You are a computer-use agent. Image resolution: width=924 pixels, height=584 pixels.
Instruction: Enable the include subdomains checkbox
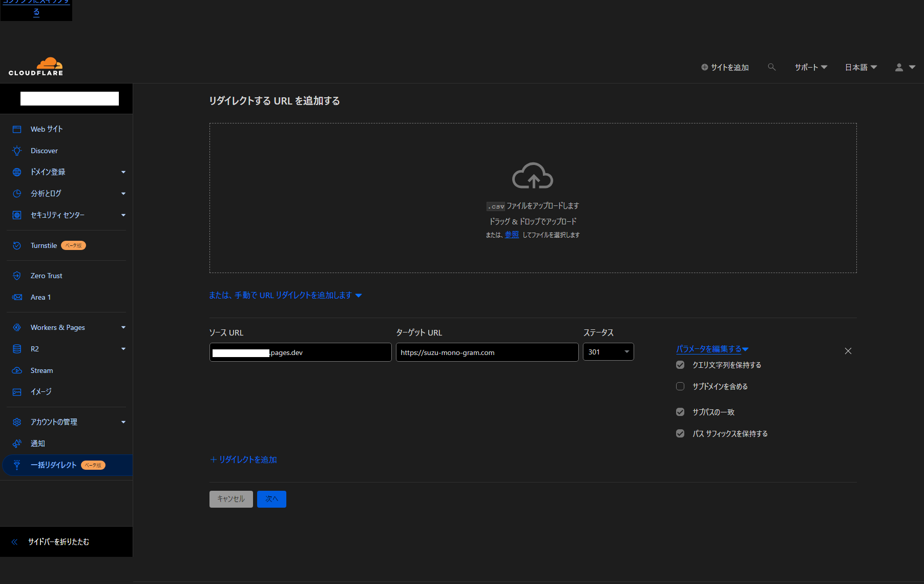point(680,386)
